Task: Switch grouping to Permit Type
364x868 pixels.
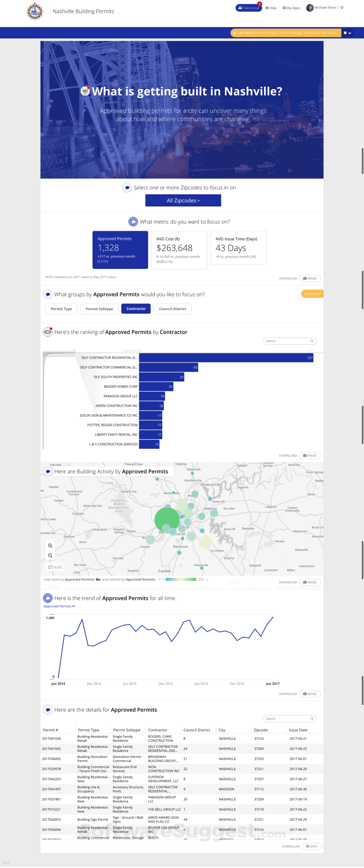Action: 61,309
